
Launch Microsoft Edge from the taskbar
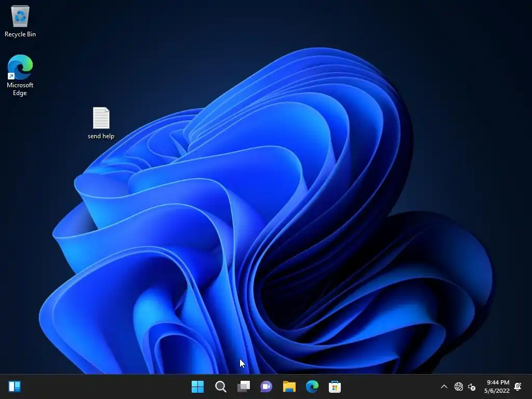pos(312,387)
